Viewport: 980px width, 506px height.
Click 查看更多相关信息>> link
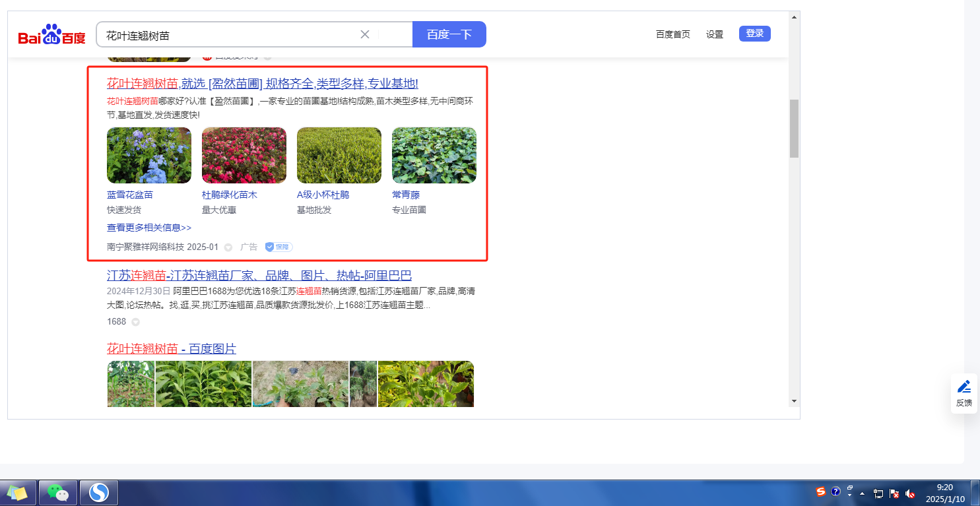149,228
